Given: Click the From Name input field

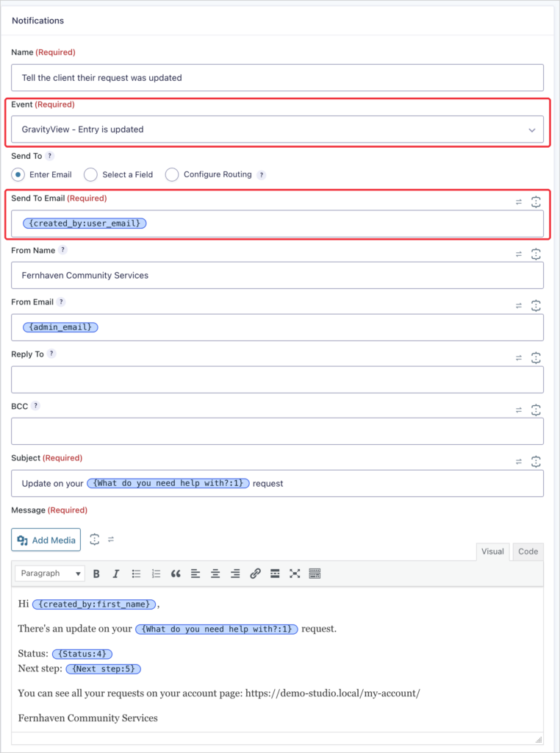Looking at the screenshot, I should pyautogui.click(x=277, y=275).
